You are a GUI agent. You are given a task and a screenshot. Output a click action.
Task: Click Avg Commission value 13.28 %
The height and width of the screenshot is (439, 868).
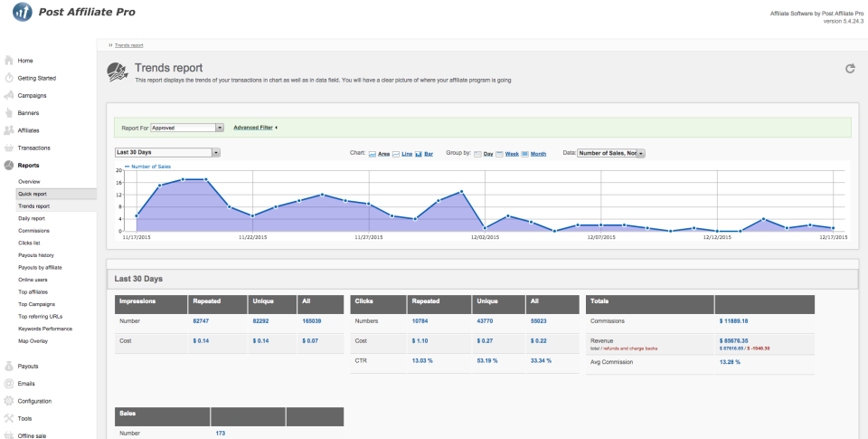point(730,362)
